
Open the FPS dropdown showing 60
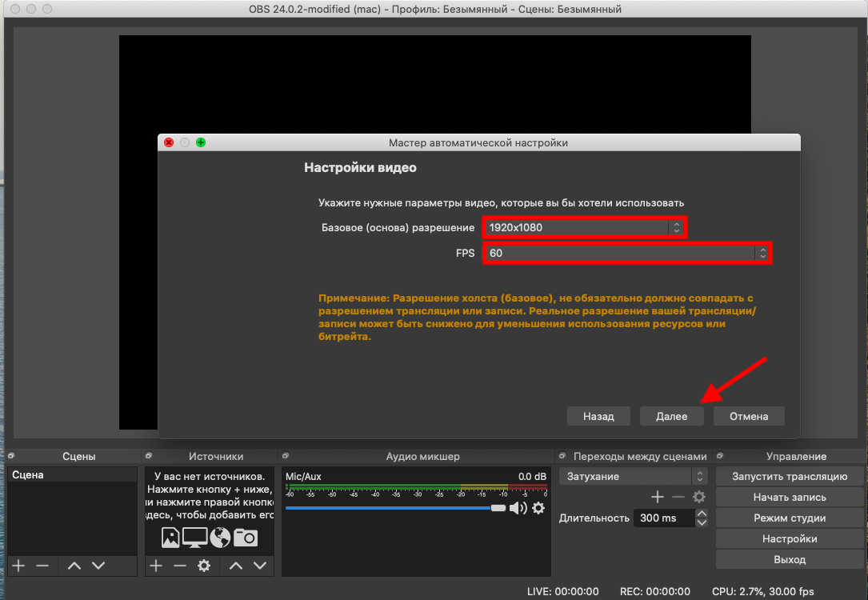627,253
